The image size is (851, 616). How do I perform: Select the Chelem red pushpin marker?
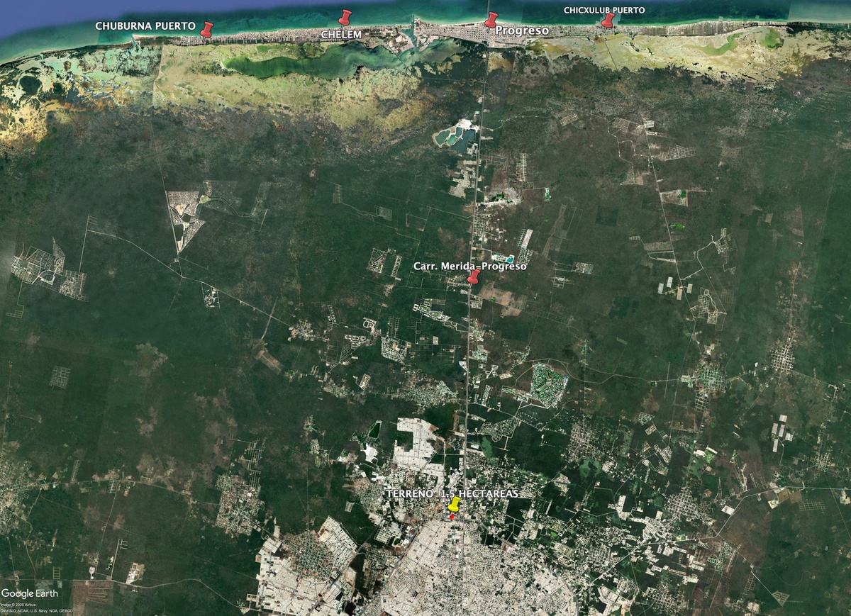point(345,17)
